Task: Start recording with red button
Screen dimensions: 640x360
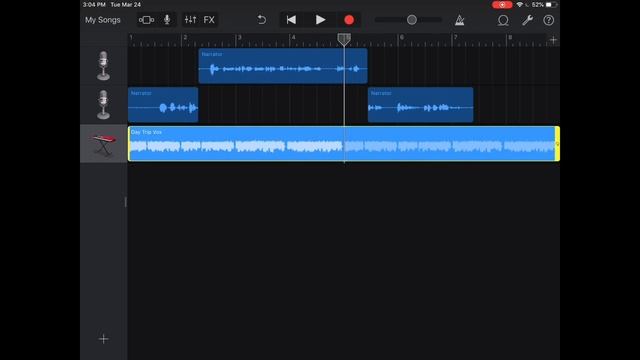Action: (349, 20)
